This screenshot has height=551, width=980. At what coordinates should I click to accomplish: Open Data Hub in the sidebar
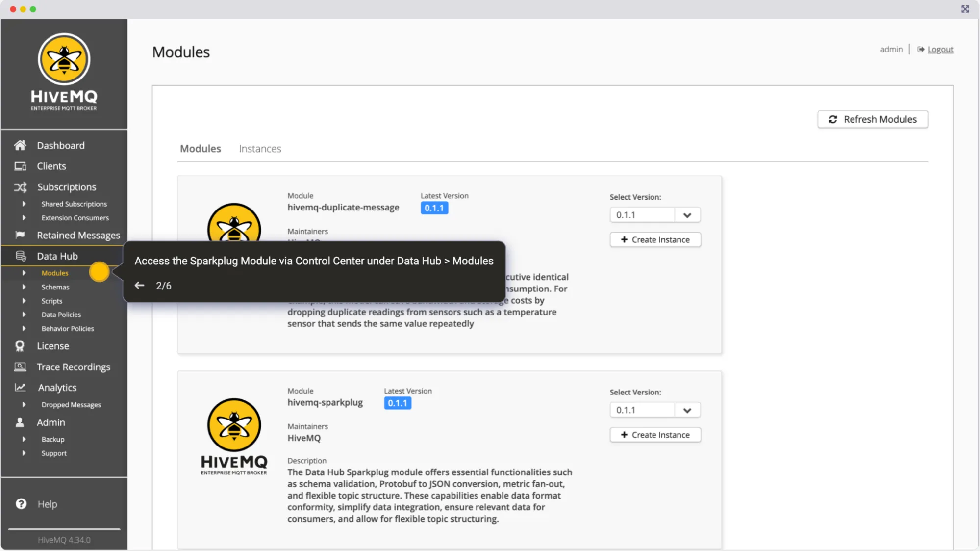coord(57,256)
